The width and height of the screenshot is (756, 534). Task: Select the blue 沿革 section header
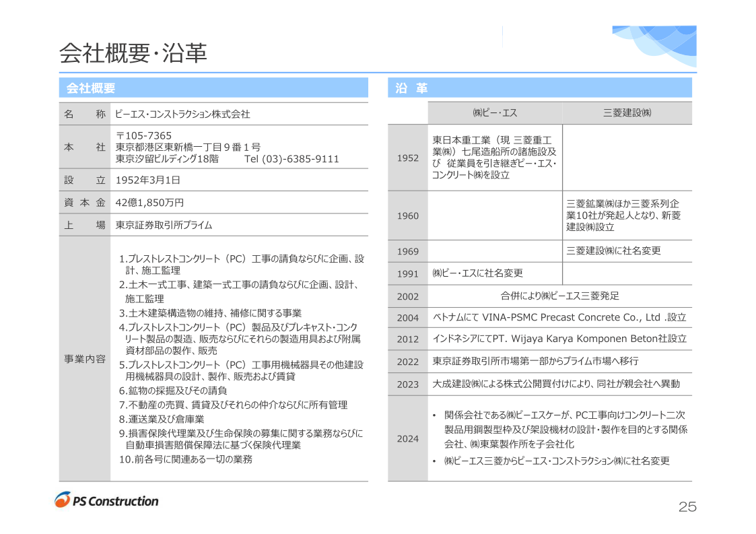pos(540,88)
